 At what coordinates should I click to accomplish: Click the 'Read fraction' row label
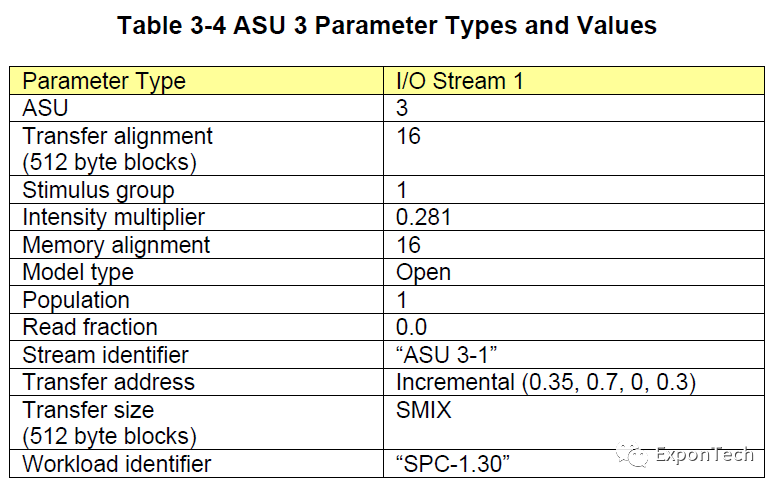click(x=90, y=327)
